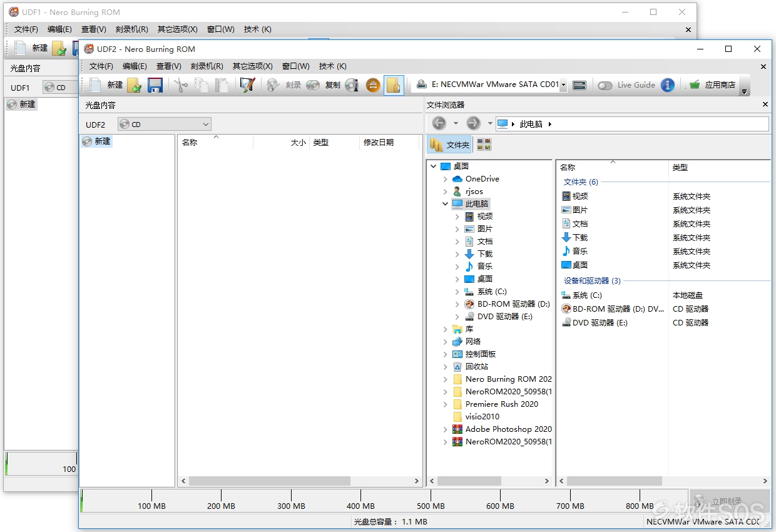Click the blue info icon
The width and height of the screenshot is (776, 532).
[x=668, y=85]
